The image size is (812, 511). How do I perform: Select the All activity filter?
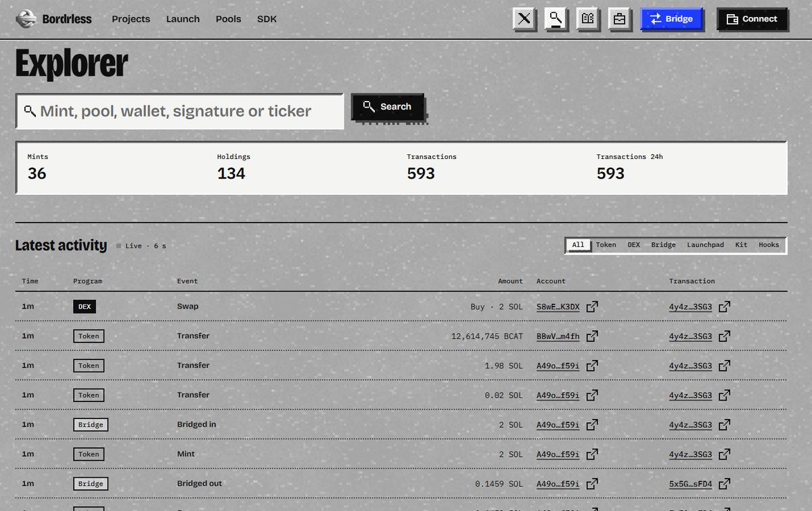578,245
